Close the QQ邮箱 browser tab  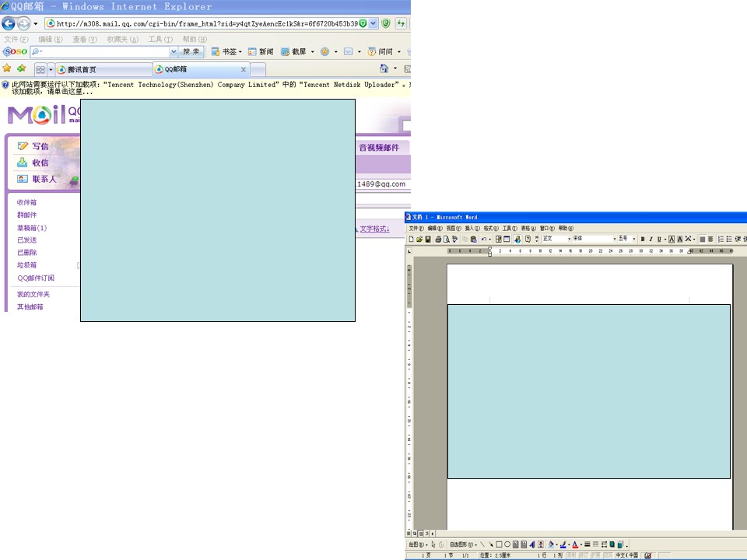244,69
